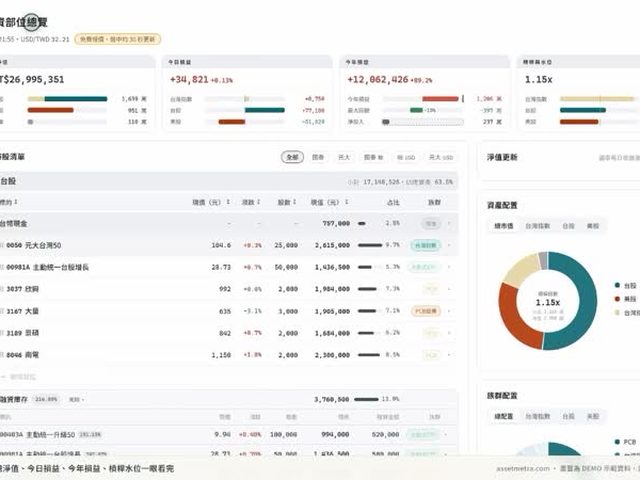
Task: Click the total value $26,995,351
Action: point(32,80)
